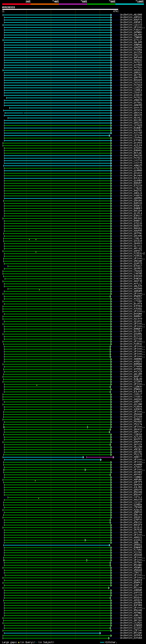Choose the UniRef100_P52174 label
The height and width of the screenshot is (644, 146).
pos(131,424)
